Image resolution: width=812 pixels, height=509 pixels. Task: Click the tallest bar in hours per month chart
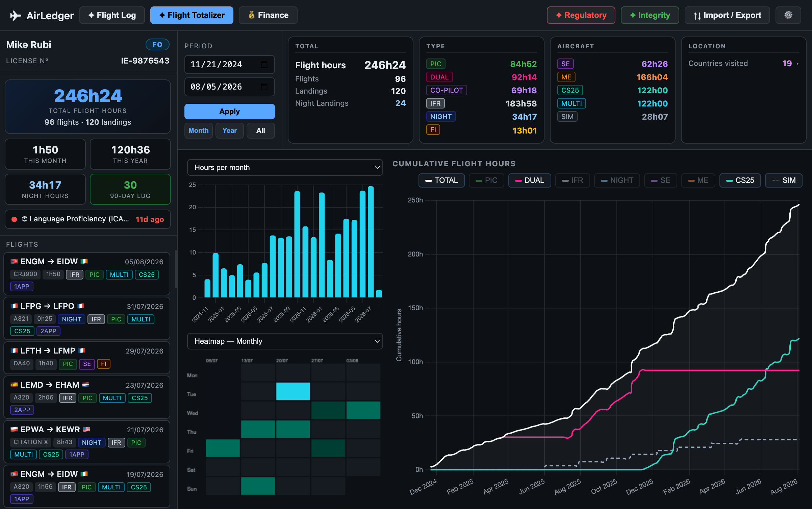[371, 242]
